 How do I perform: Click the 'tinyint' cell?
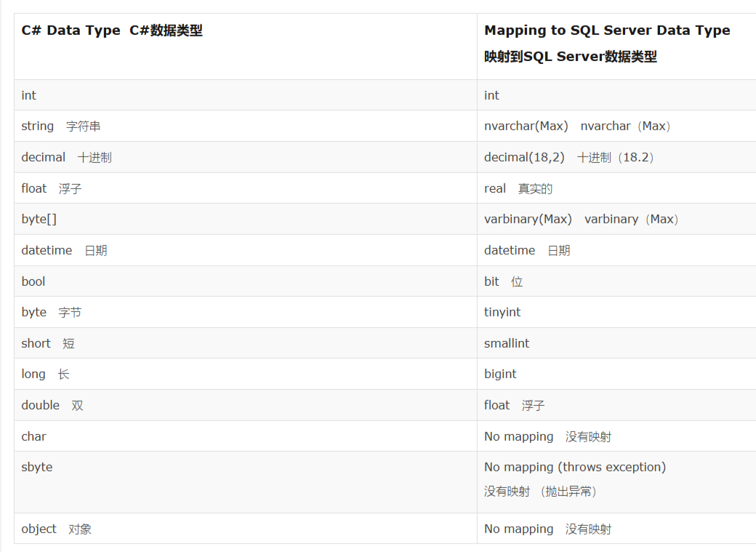point(616,312)
